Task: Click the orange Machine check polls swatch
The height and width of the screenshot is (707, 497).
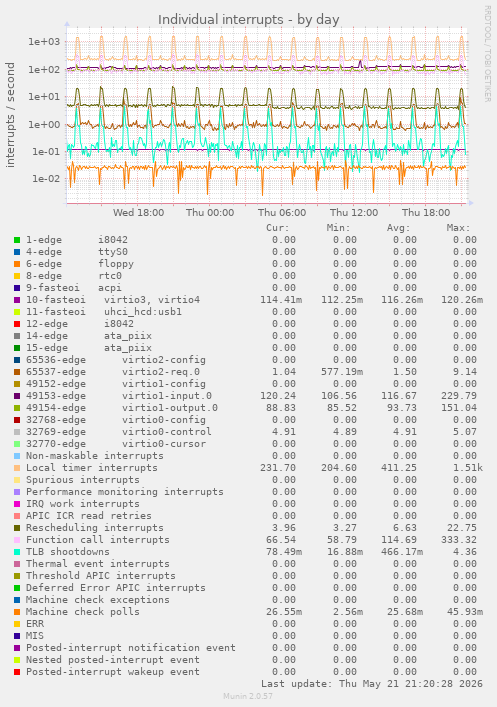Action: tap(17, 612)
